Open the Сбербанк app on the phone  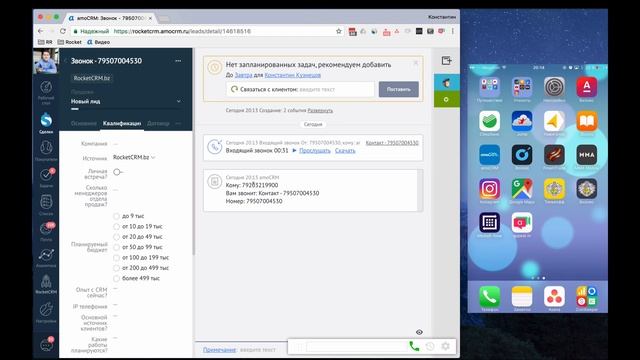pyautogui.click(x=489, y=121)
